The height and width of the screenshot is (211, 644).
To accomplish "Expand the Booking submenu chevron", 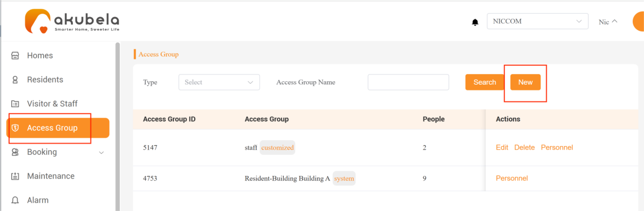I will pos(101,152).
